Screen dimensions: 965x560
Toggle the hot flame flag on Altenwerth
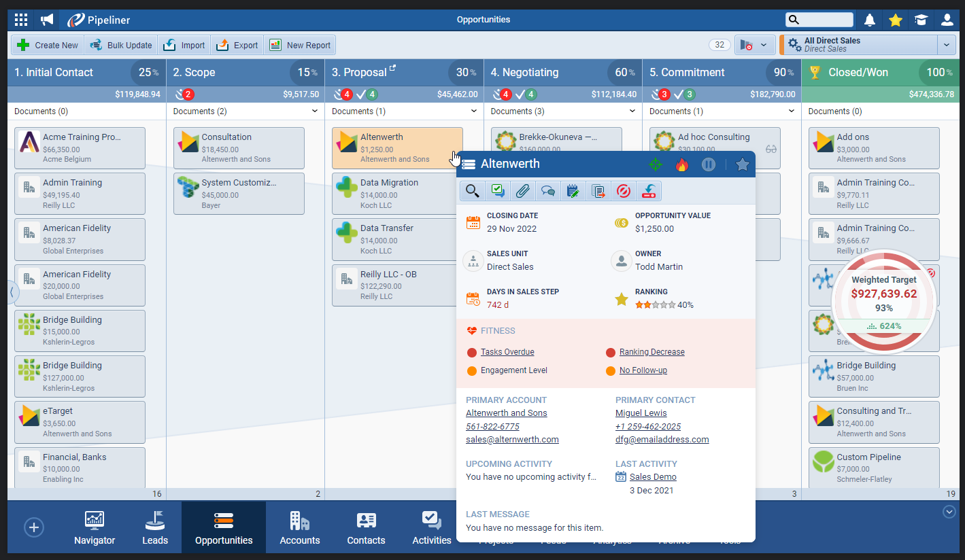pyautogui.click(x=681, y=164)
